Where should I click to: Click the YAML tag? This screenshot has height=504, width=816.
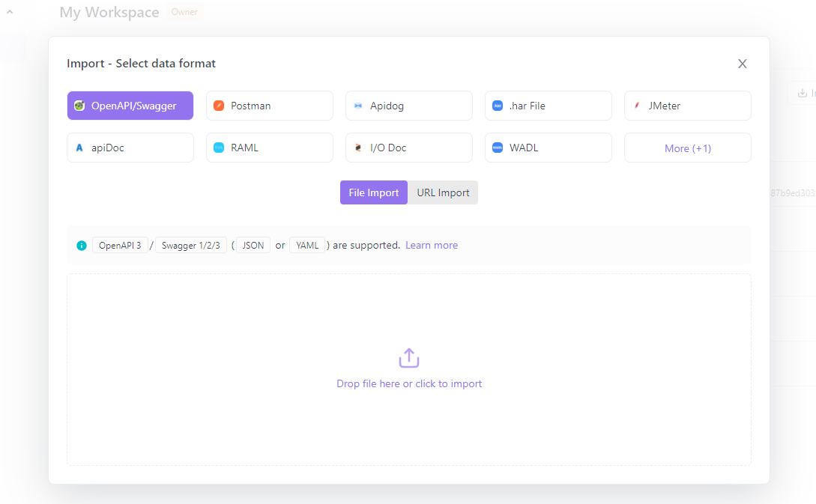(307, 245)
